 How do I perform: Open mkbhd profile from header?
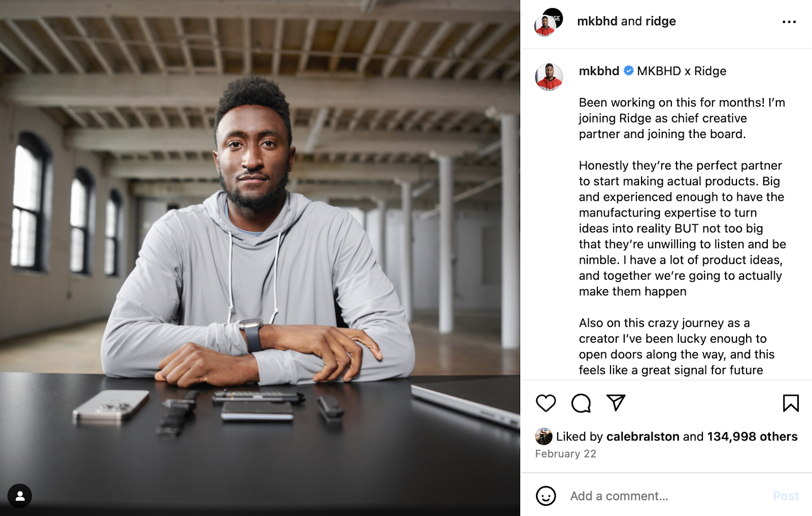[597, 21]
